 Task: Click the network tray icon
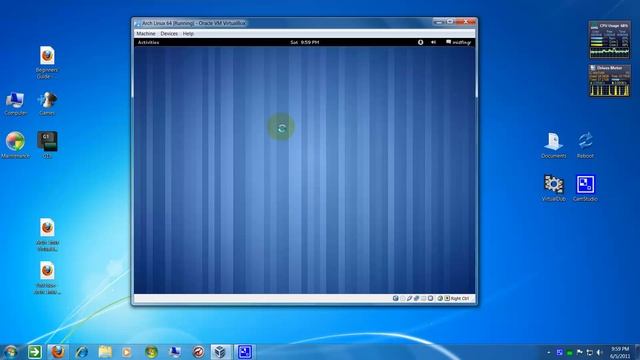pyautogui.click(x=589, y=352)
